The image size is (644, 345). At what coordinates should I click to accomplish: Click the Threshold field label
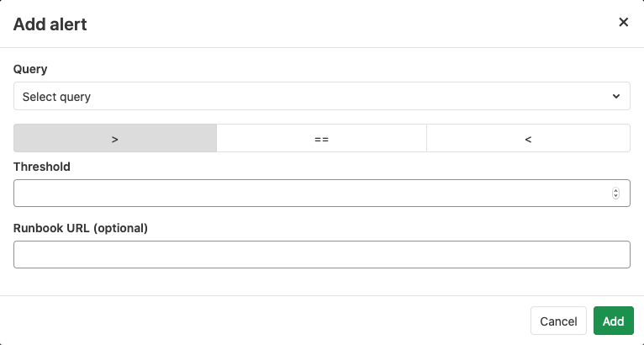42,167
